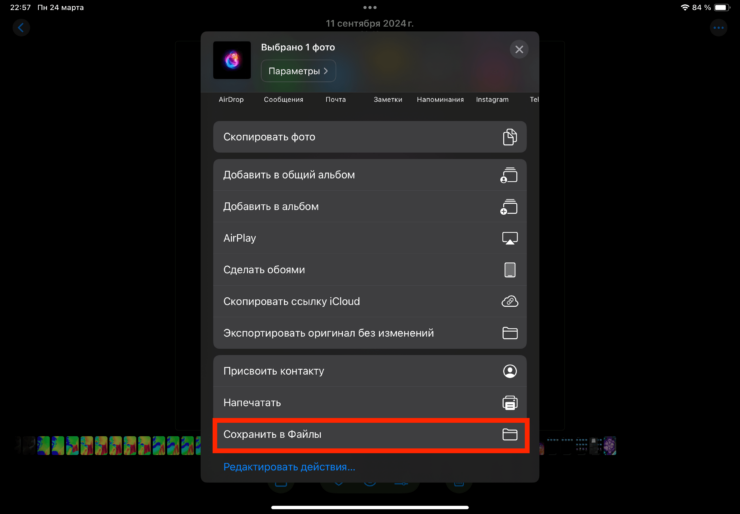
Task: Open Параметры options
Action: (x=298, y=71)
